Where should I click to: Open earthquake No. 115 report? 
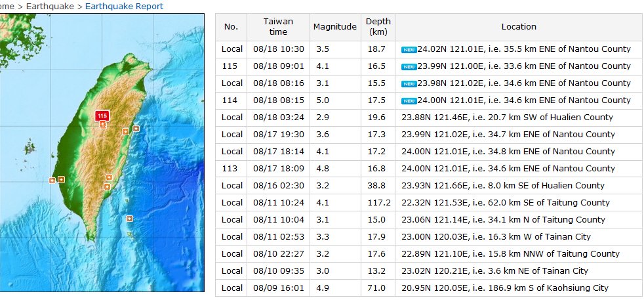pos(230,66)
